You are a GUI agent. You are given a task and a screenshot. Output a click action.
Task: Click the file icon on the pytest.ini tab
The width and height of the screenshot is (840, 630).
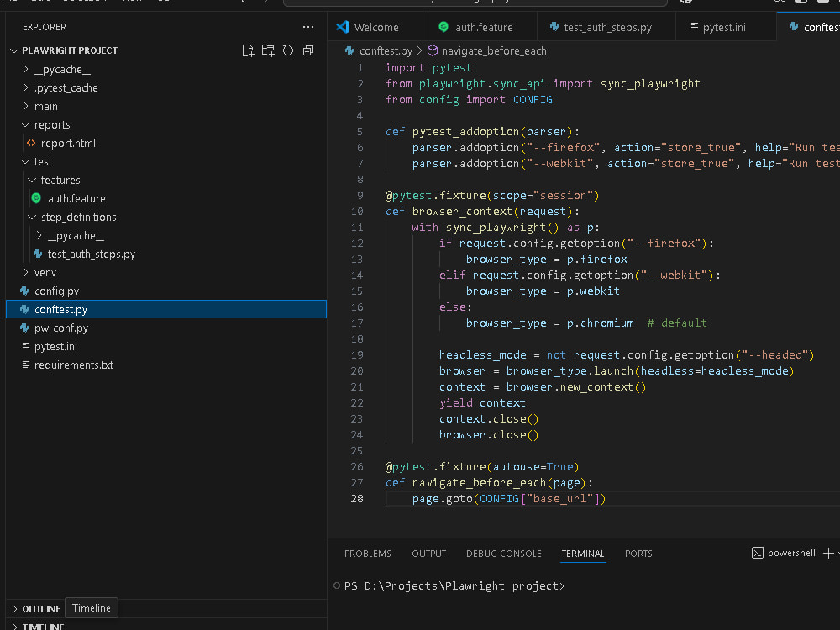coord(695,26)
